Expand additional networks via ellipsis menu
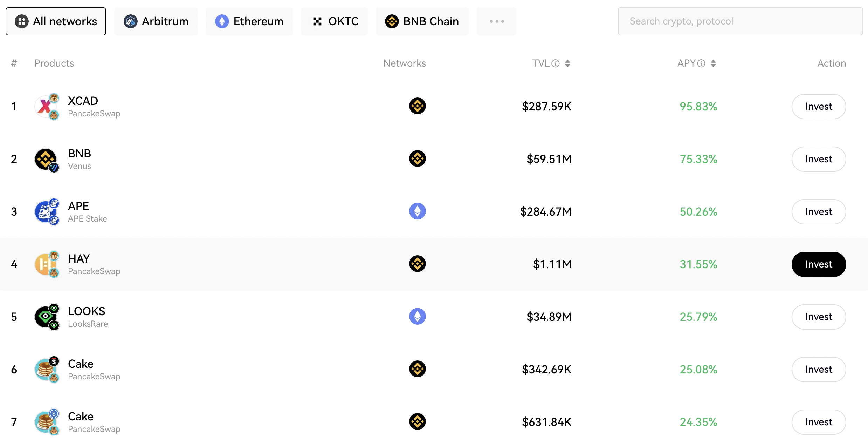 [x=496, y=21]
